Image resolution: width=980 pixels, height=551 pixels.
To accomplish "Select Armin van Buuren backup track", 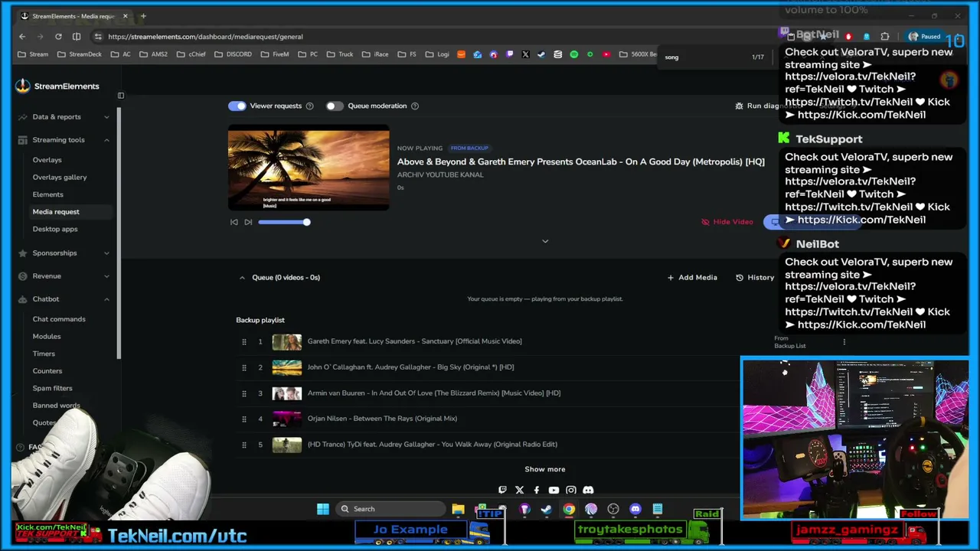I will [434, 393].
